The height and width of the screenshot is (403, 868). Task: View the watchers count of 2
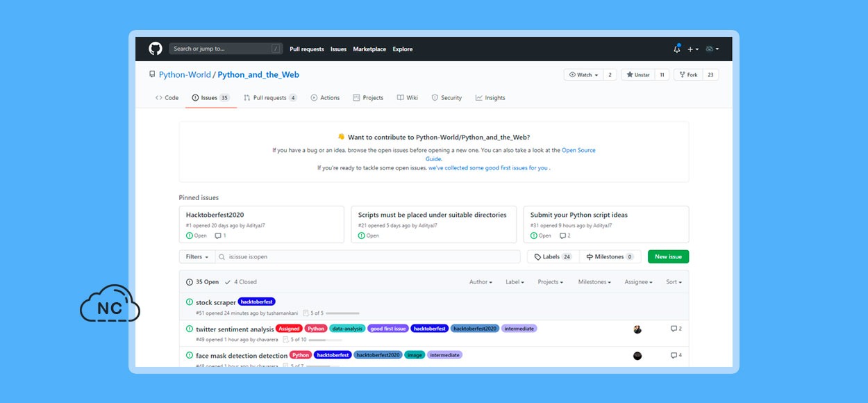coord(610,75)
